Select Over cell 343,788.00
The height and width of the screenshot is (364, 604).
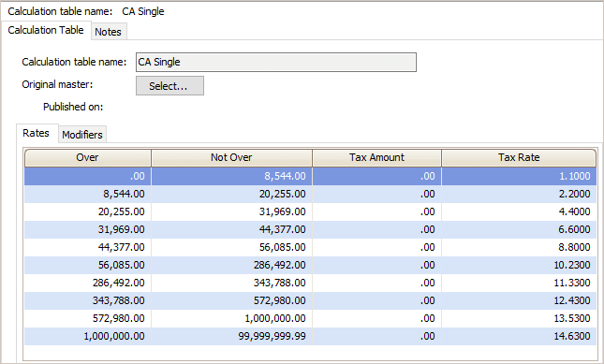point(88,300)
